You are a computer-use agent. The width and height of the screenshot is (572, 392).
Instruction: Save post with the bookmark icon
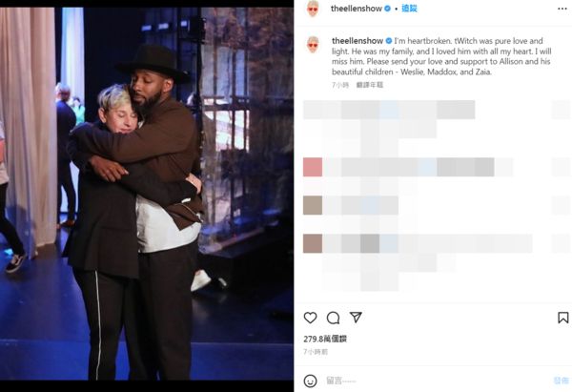(x=562, y=318)
